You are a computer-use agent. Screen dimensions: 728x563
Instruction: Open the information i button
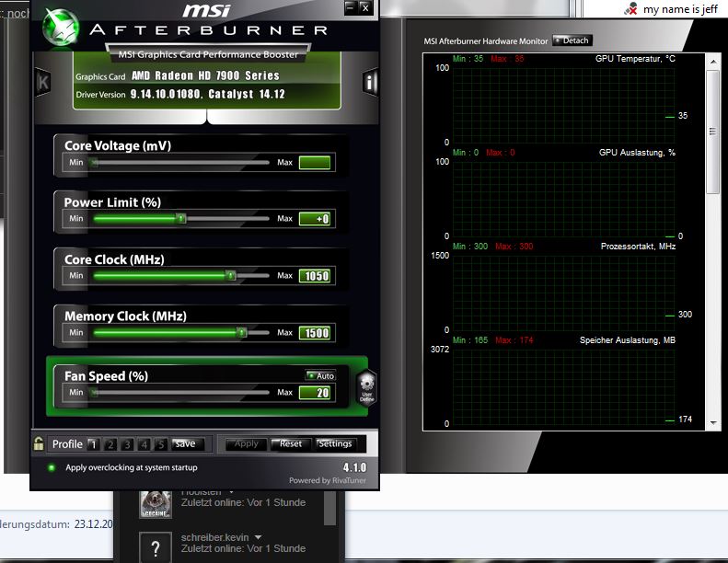pos(370,82)
